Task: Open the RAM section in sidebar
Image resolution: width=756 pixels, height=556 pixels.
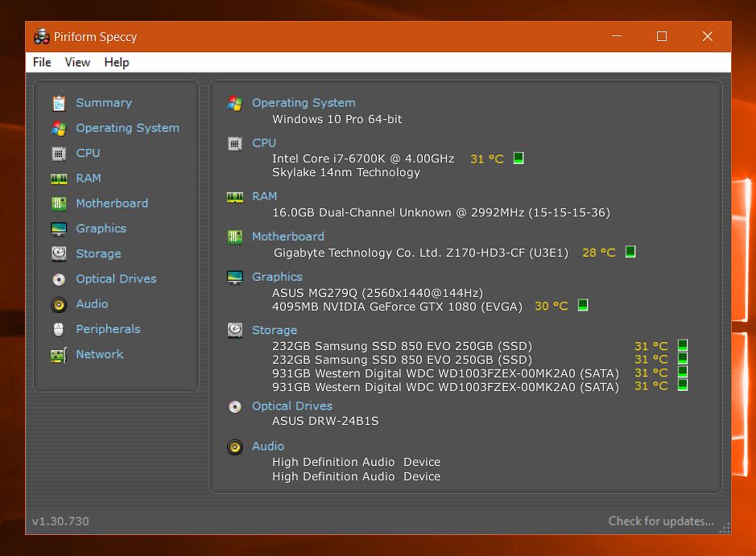Action: (x=89, y=178)
